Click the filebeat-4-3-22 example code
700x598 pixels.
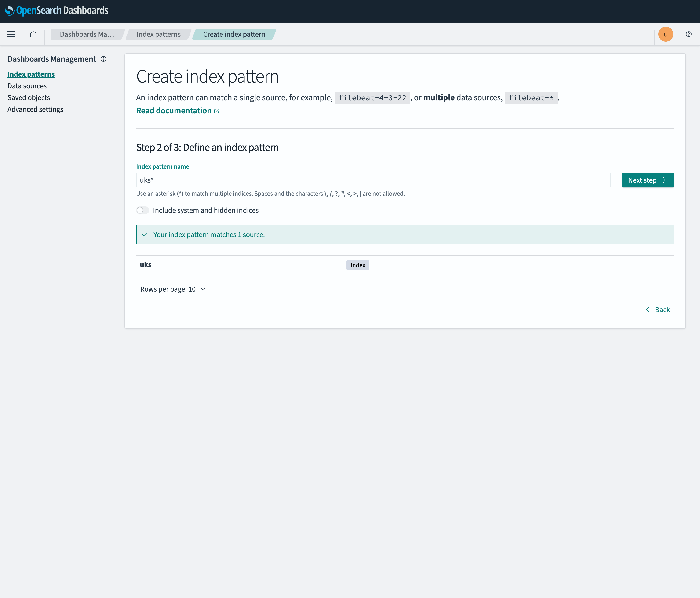372,98
